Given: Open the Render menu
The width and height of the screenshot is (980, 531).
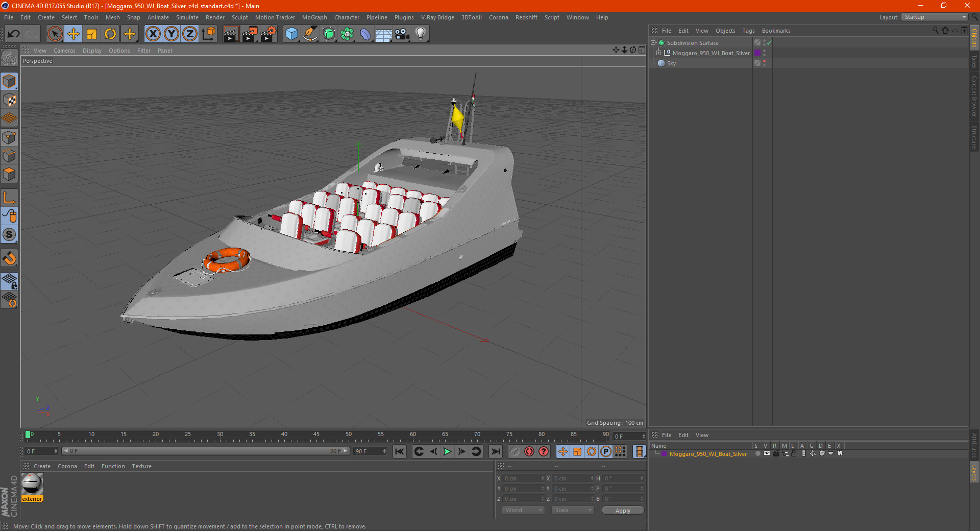Looking at the screenshot, I should click(x=215, y=17).
